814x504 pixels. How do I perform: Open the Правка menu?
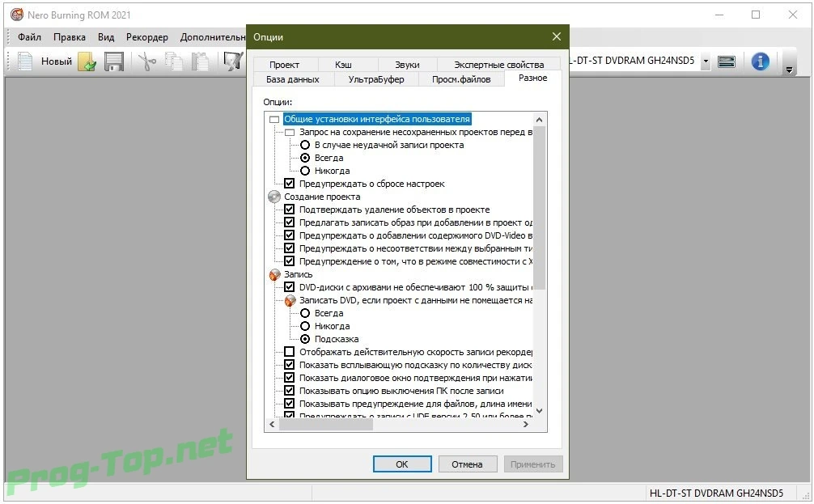point(70,37)
